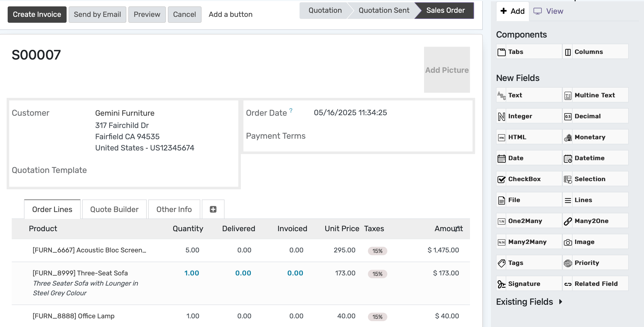Add a new tab with plus icon
644x327 pixels.
pyautogui.click(x=213, y=209)
